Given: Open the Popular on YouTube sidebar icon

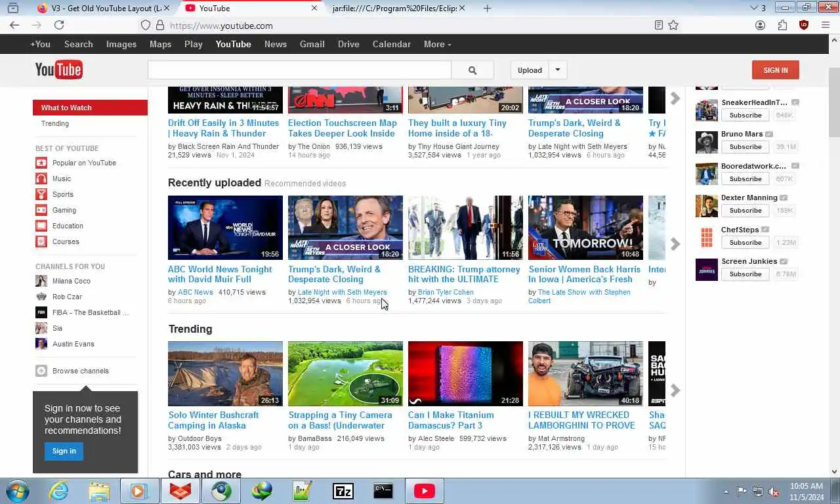Looking at the screenshot, I should tap(41, 163).
